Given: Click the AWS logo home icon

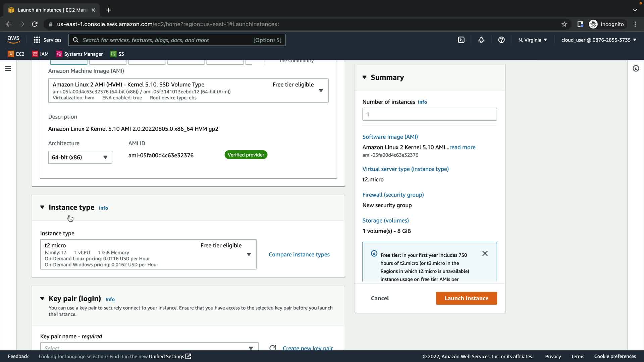Looking at the screenshot, I should (13, 40).
